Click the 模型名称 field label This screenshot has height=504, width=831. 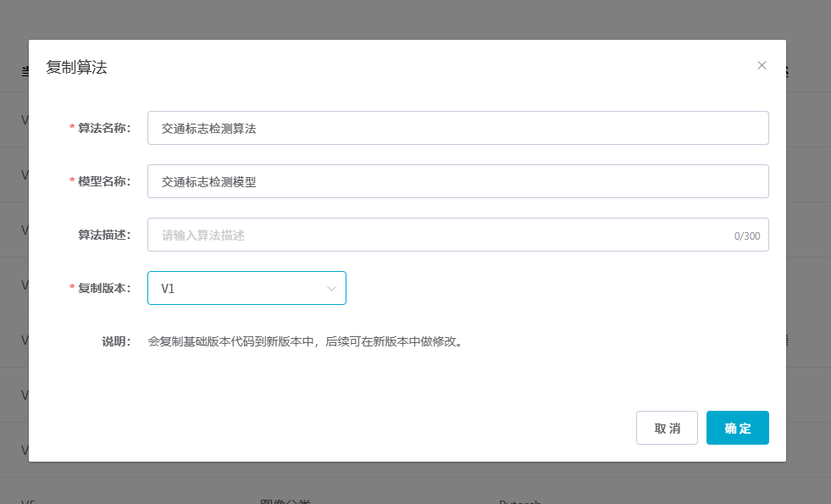(x=103, y=182)
